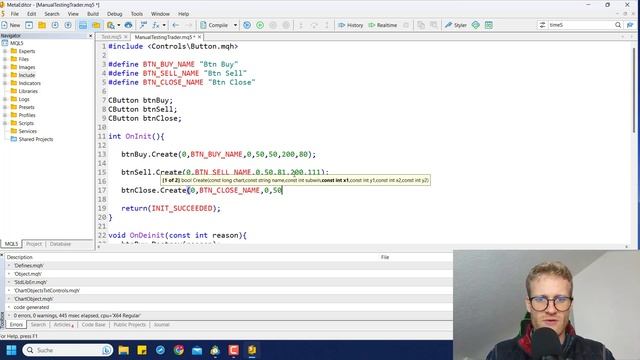Run the Styler code formatter

click(x=456, y=25)
